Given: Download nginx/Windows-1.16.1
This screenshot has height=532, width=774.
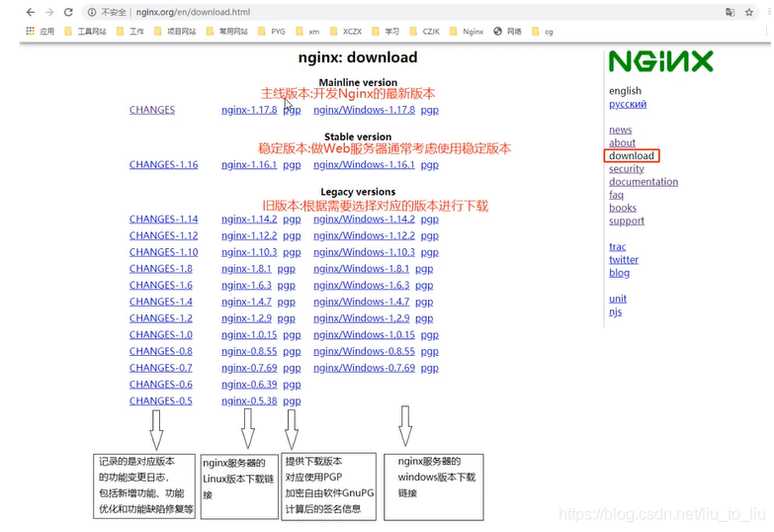Looking at the screenshot, I should [x=365, y=164].
